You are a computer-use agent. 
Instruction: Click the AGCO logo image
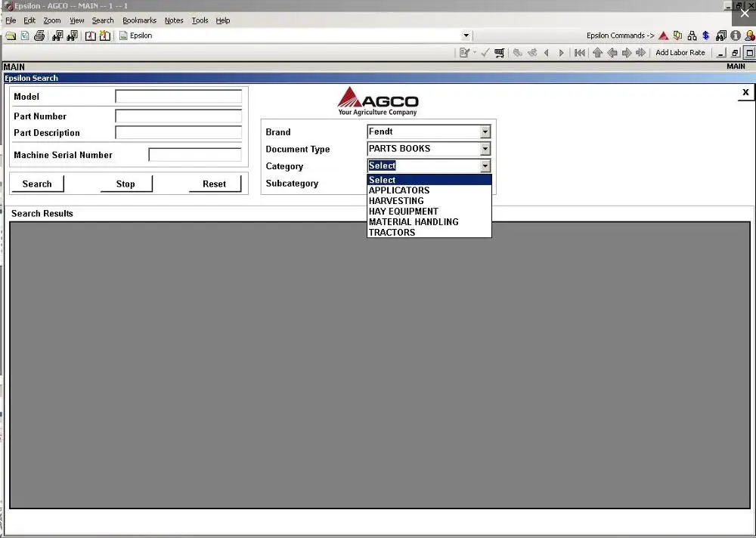tap(377, 101)
